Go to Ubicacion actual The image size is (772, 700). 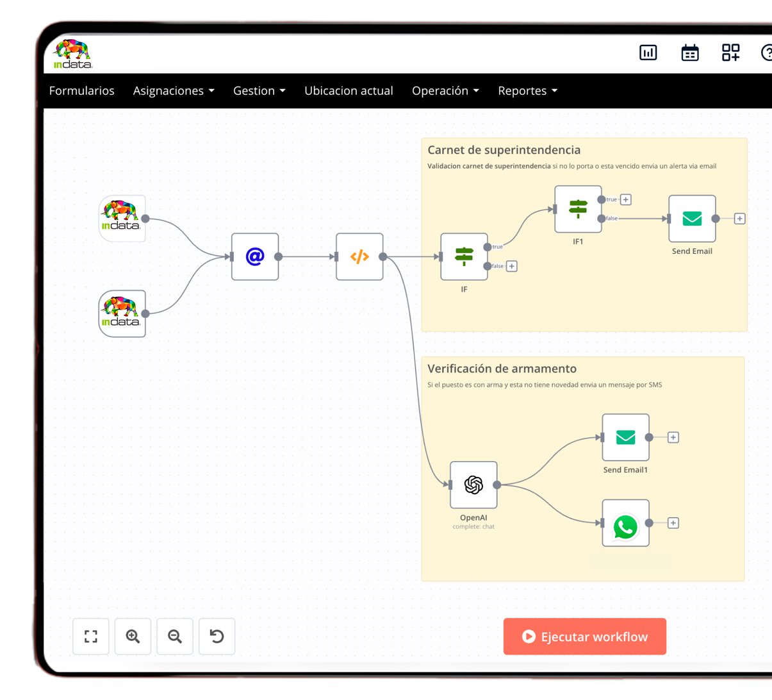point(349,91)
